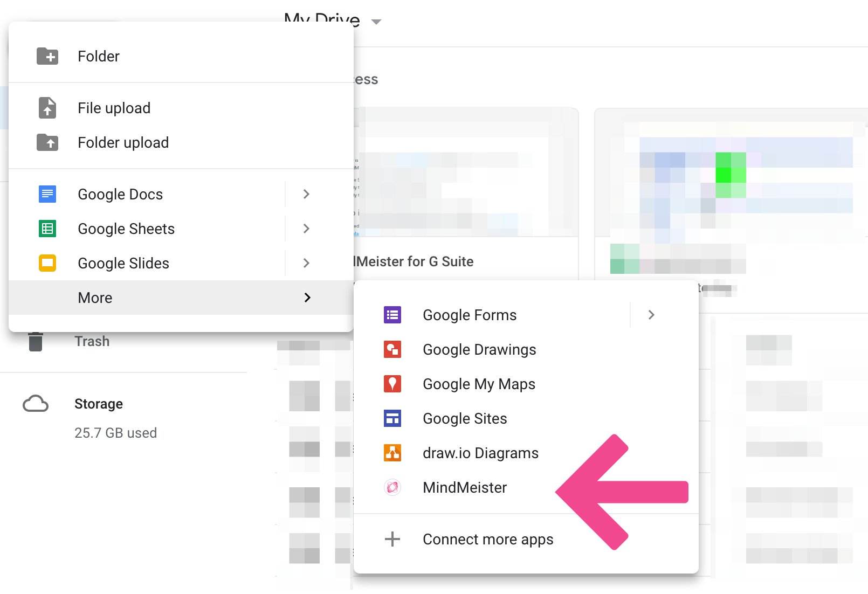The height and width of the screenshot is (594, 868).
Task: Click the 25.7 GB used text
Action: tap(115, 433)
